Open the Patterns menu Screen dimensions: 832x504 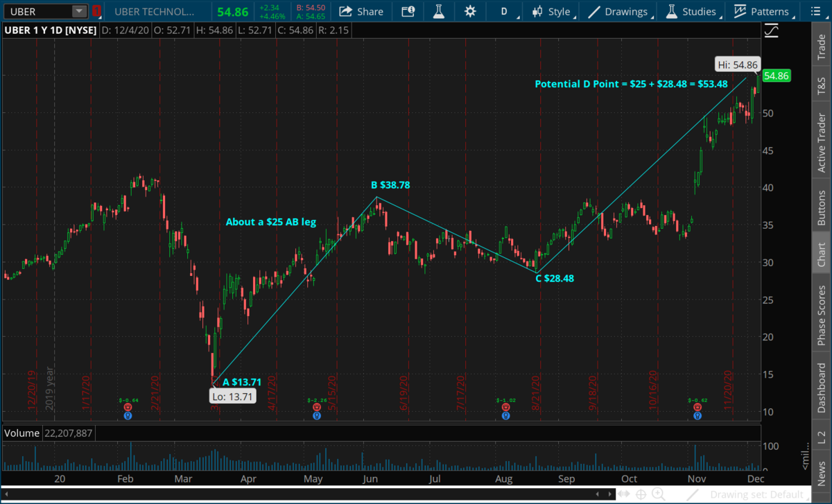tap(763, 11)
